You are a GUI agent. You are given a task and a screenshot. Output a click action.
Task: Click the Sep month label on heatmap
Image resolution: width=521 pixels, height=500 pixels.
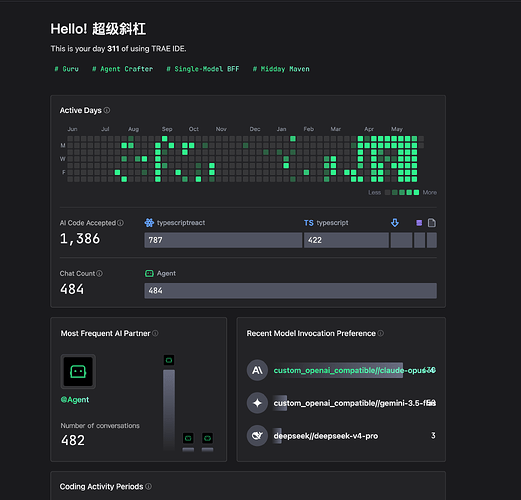click(x=167, y=129)
